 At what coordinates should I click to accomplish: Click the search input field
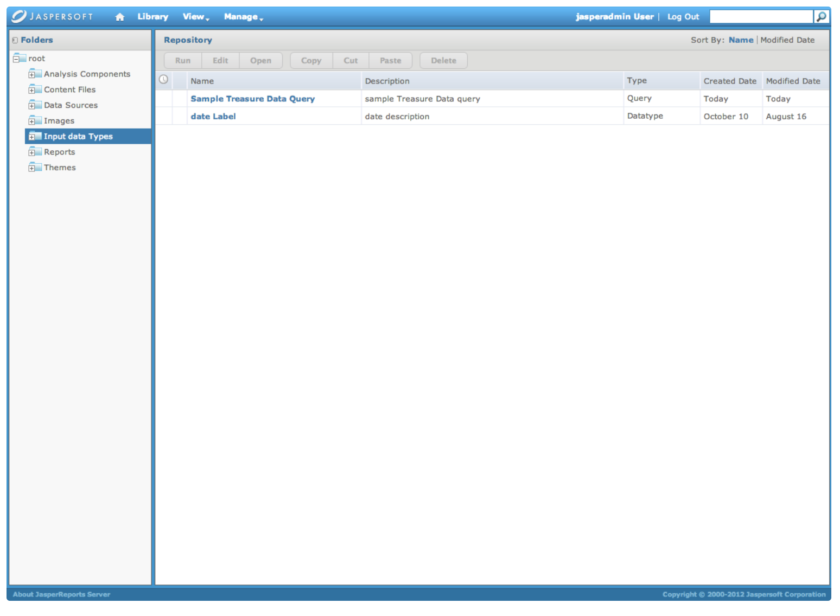761,17
